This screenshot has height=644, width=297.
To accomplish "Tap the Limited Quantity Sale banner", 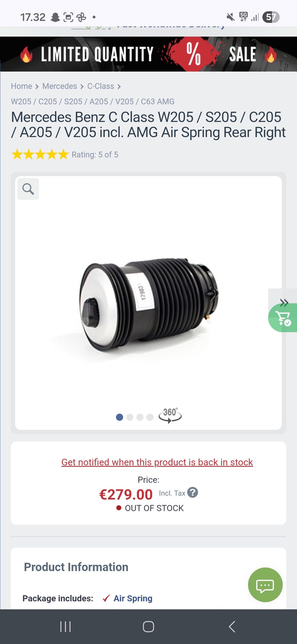I will point(148,54).
